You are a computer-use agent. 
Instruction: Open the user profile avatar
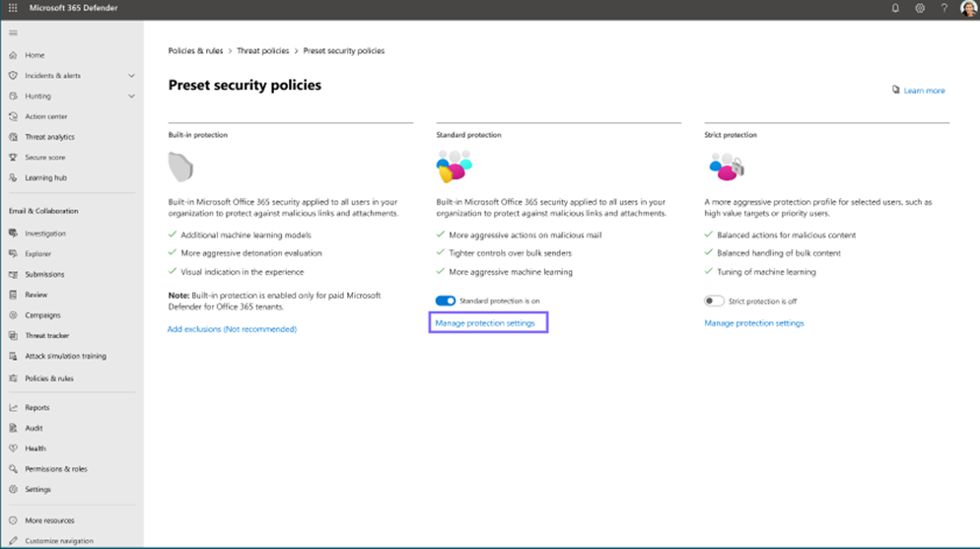pyautogui.click(x=969, y=8)
